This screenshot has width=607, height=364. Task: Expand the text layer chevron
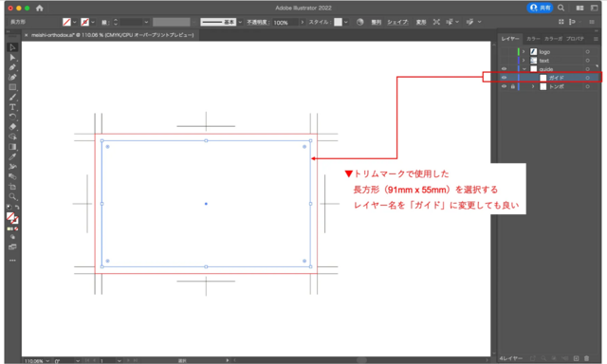tap(524, 61)
